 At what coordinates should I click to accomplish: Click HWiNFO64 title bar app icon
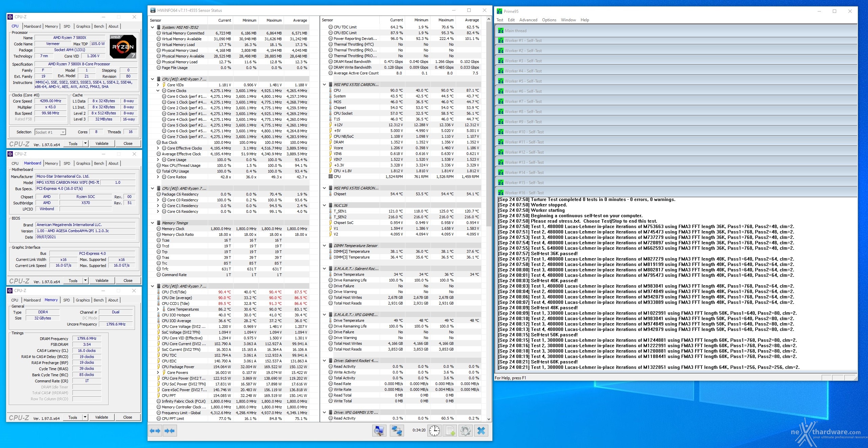pos(153,10)
